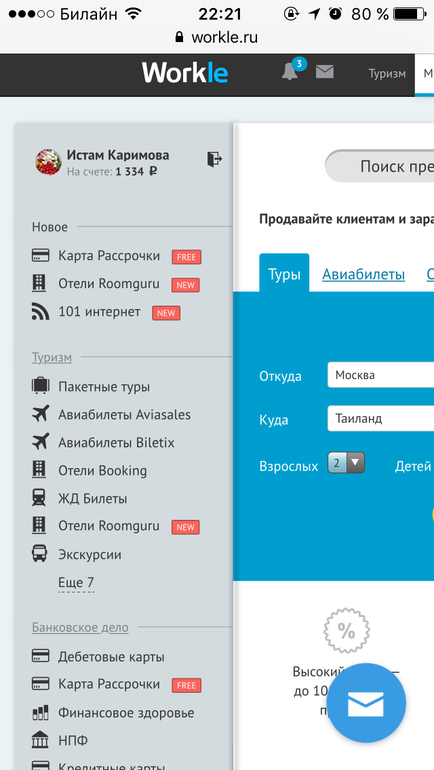
Task: Open the Взрослых count dropdown
Action: point(346,463)
